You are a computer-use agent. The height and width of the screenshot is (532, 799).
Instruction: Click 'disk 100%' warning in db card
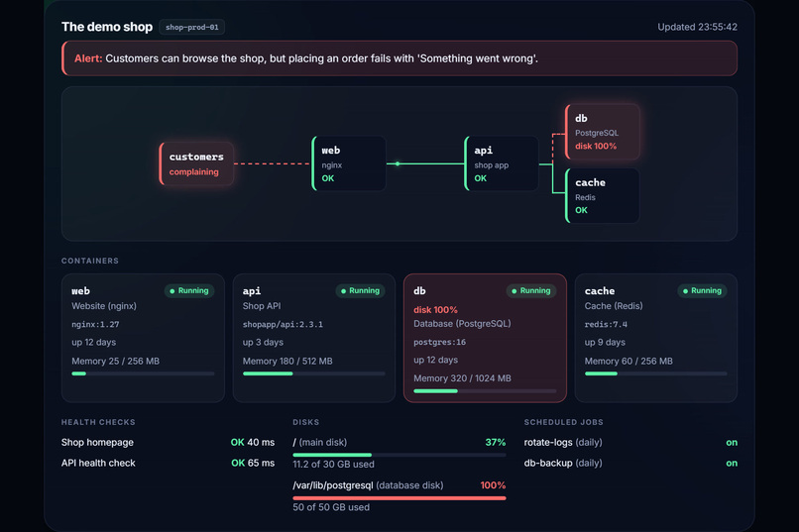(x=435, y=310)
